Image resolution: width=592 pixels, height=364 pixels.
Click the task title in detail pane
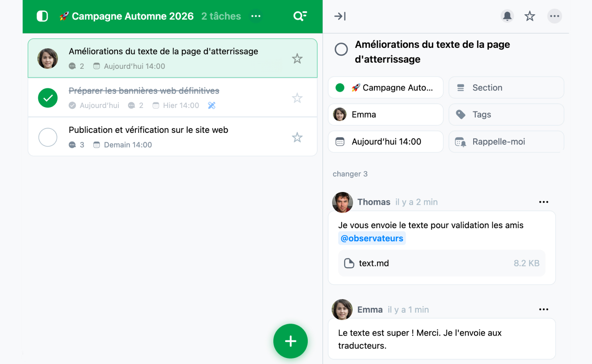[432, 52]
